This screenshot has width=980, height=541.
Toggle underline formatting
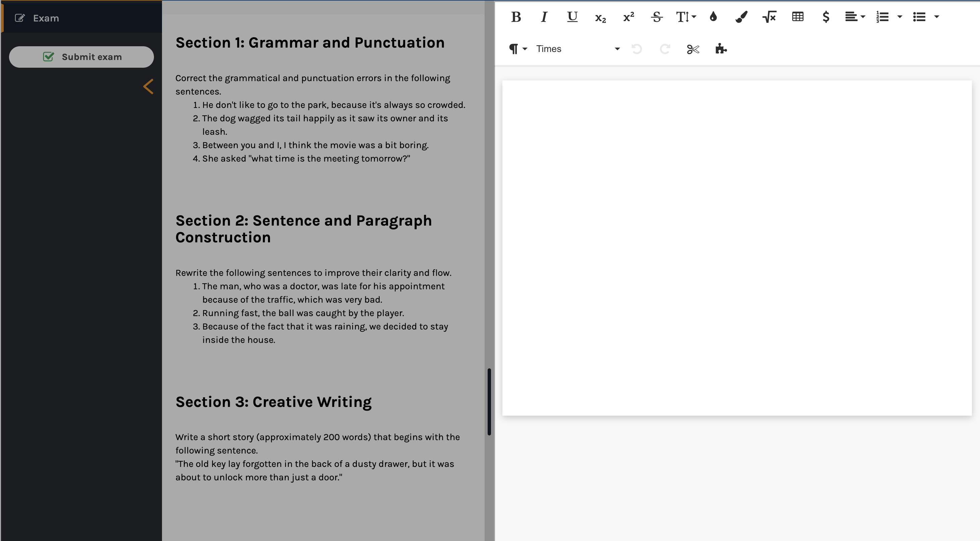(x=572, y=17)
